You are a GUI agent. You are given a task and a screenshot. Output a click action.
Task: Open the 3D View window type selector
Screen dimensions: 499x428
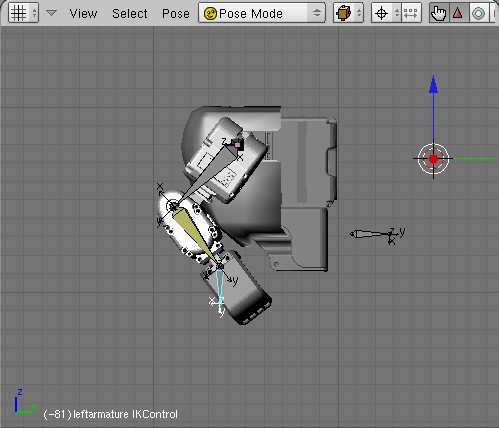(23, 13)
